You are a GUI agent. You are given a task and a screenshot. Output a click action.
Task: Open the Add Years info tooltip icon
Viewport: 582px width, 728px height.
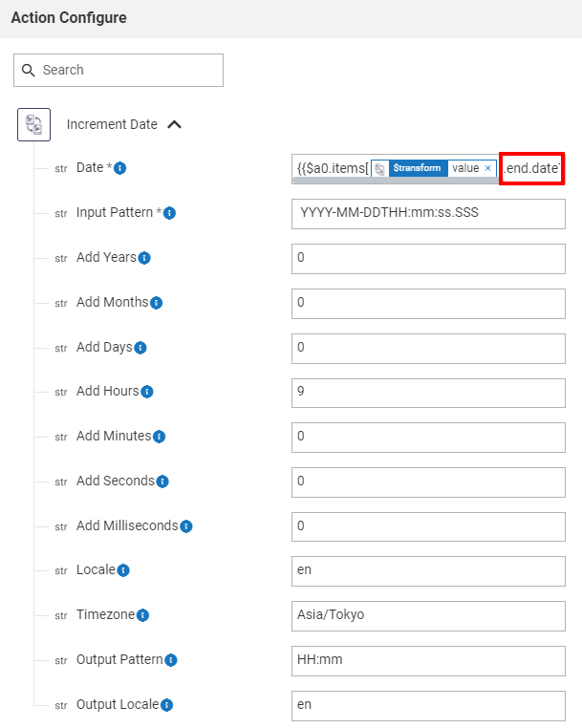coord(144,258)
